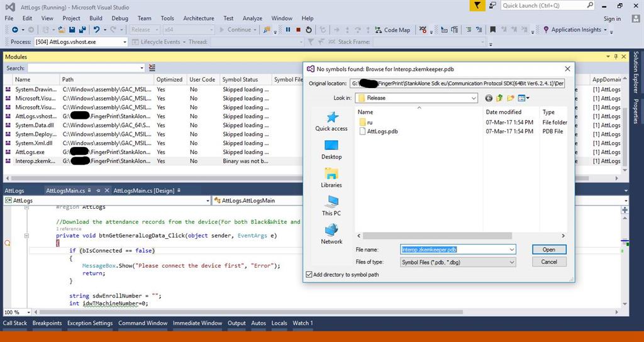Switch to the Watch 1 tab

tap(303, 323)
